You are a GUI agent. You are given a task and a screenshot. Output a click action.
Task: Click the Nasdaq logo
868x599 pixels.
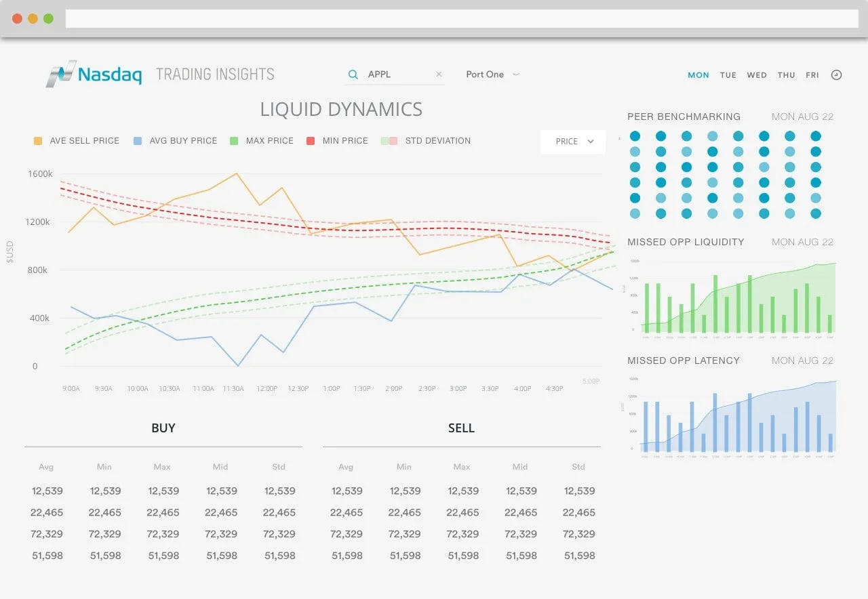94,74
